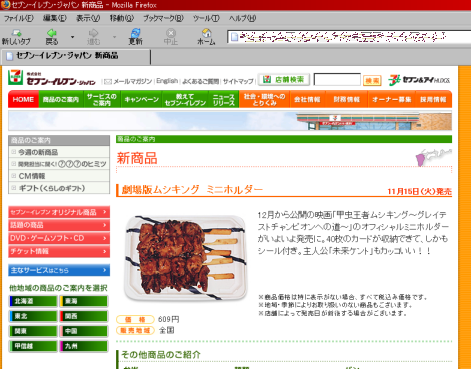The image size is (471, 369).
Task: Click the 劇場版ムシキング ミニホルダー heading
Action: tap(192, 190)
